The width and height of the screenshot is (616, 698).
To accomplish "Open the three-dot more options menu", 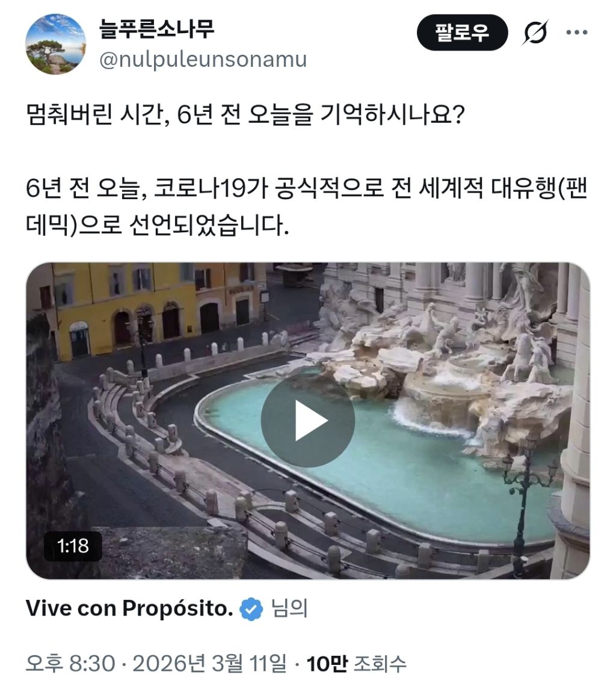I will click(577, 32).
